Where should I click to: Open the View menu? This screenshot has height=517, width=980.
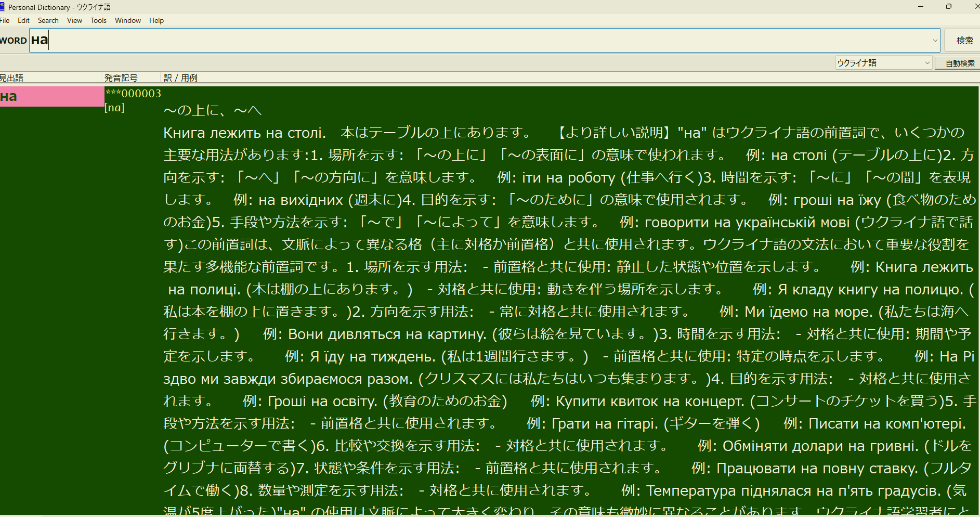coord(74,20)
